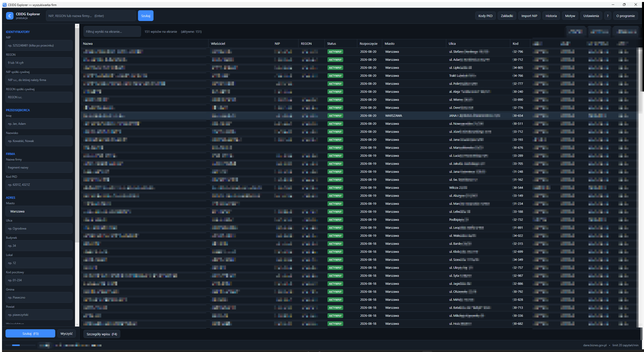Open Szczegóły wpisu (F4)

[102, 334]
